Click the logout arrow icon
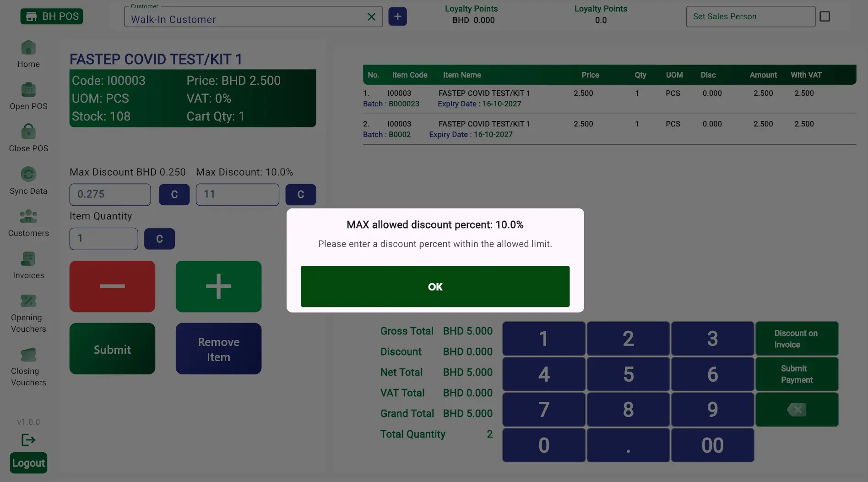The image size is (868, 482). [28, 440]
